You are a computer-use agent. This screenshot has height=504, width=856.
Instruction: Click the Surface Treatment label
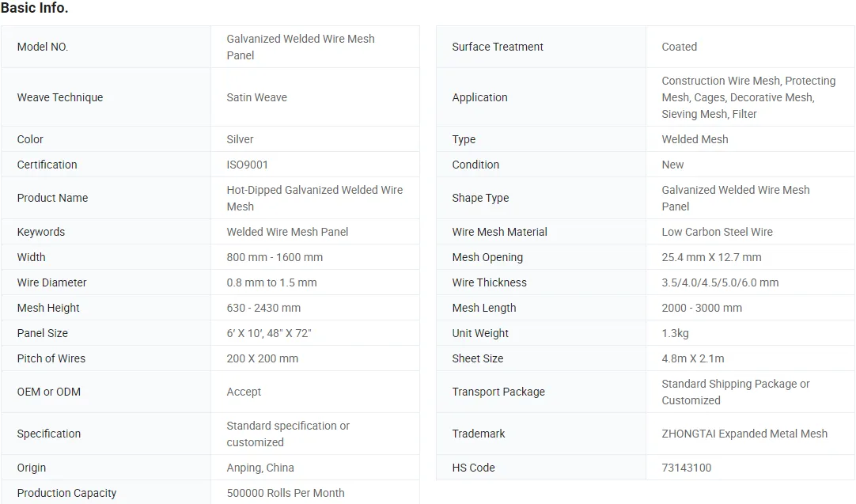point(498,47)
